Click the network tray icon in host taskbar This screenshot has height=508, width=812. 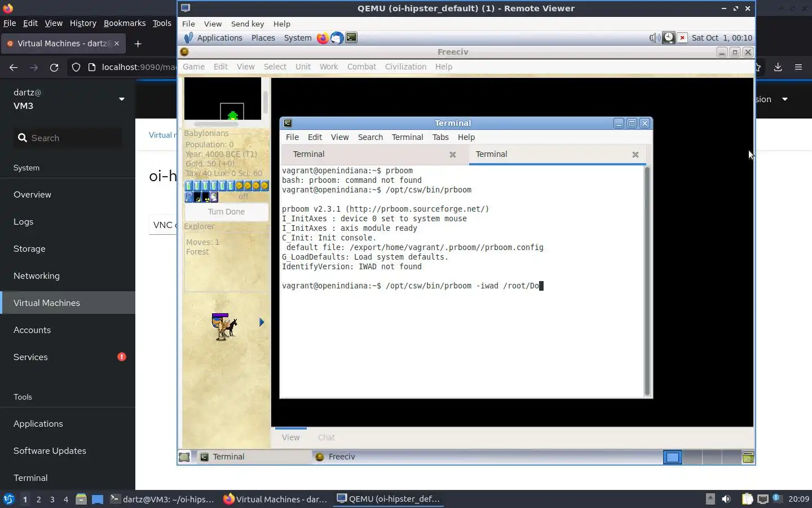762,499
